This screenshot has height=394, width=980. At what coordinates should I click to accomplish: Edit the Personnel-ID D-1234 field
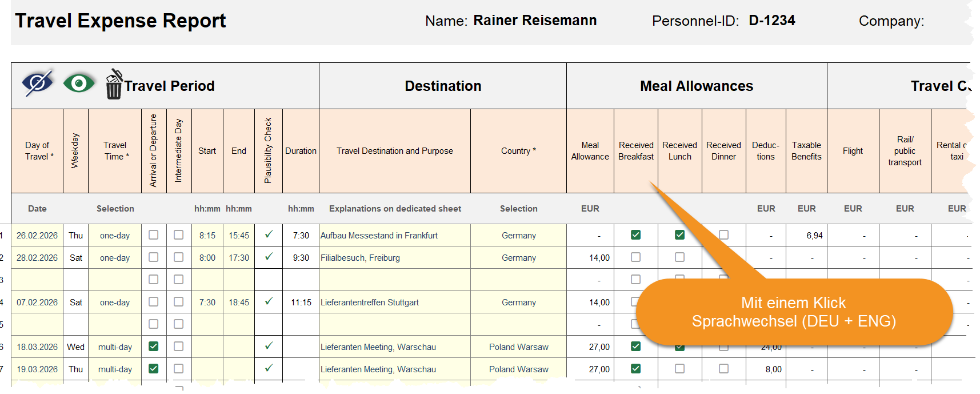click(771, 21)
